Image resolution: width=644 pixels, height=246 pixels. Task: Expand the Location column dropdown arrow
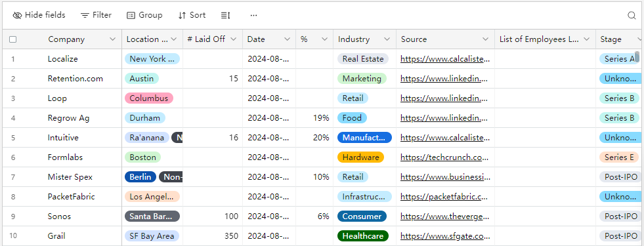click(x=174, y=39)
